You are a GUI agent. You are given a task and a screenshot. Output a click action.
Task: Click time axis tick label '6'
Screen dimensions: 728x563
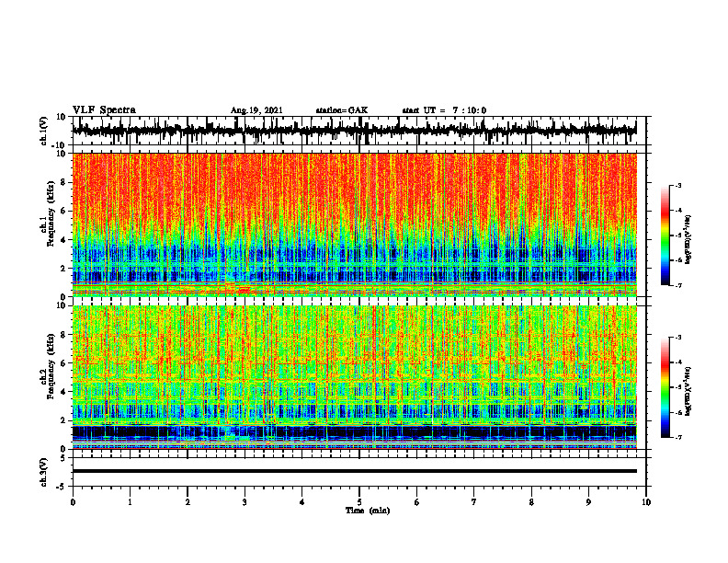(x=417, y=502)
